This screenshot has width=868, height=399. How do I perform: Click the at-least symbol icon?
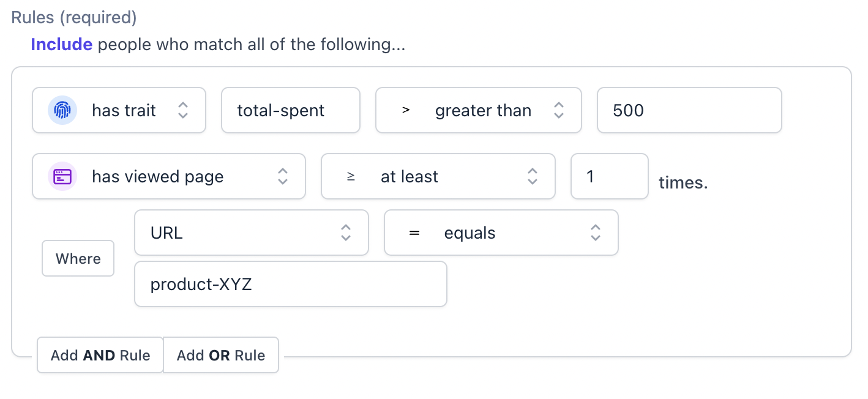tap(351, 177)
